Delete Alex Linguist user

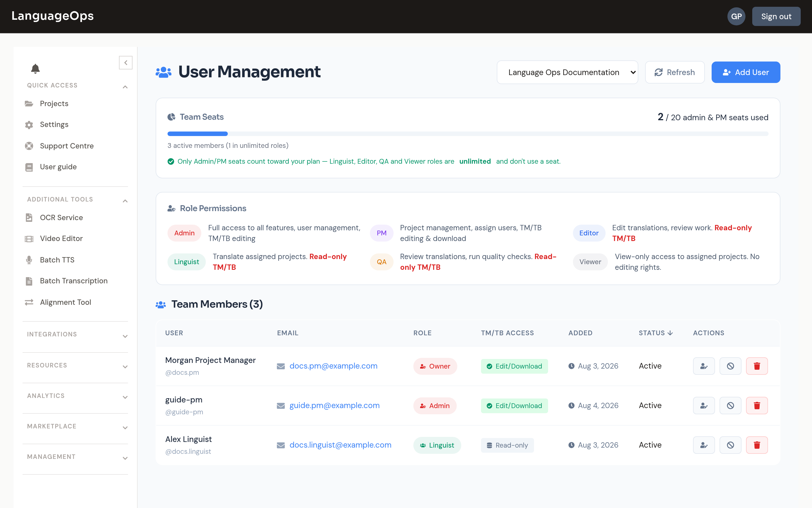[x=757, y=445]
